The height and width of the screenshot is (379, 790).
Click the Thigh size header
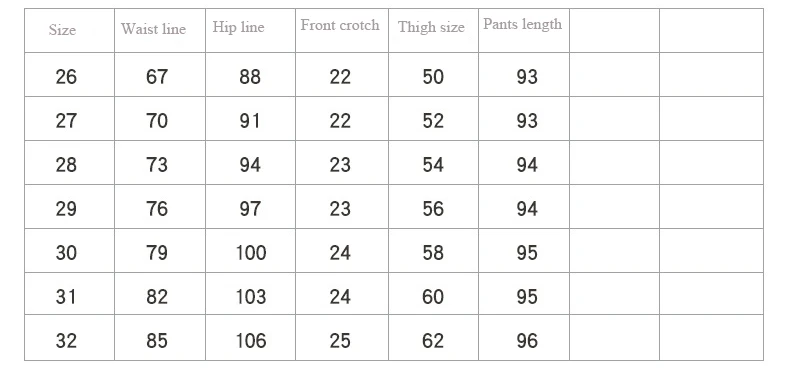(431, 27)
